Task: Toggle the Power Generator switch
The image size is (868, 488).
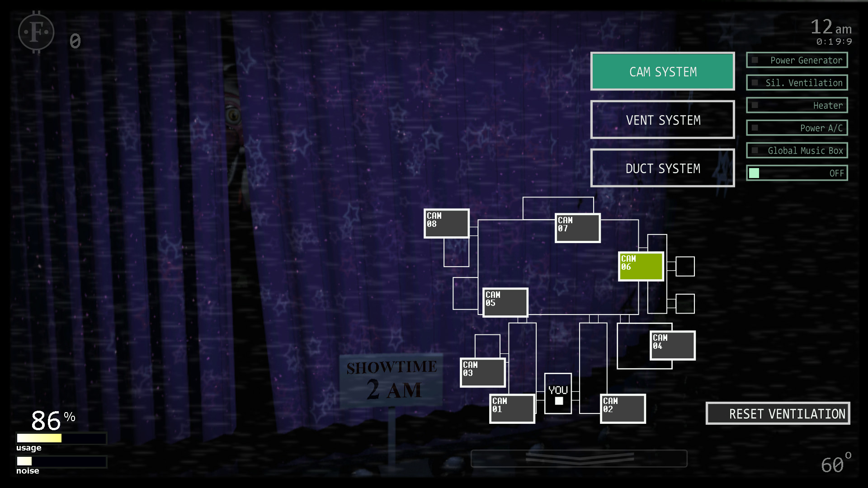Action: coord(752,60)
